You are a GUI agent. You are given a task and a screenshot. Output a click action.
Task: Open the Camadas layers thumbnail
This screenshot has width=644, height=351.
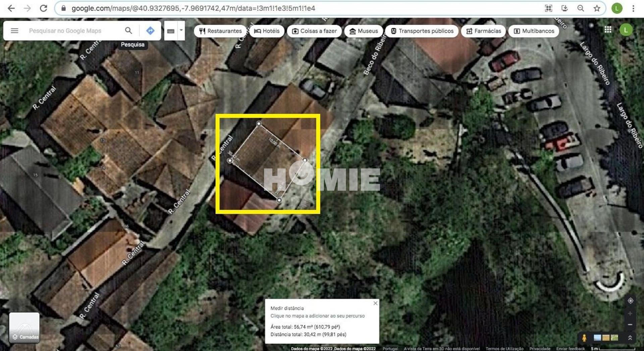tap(24, 328)
